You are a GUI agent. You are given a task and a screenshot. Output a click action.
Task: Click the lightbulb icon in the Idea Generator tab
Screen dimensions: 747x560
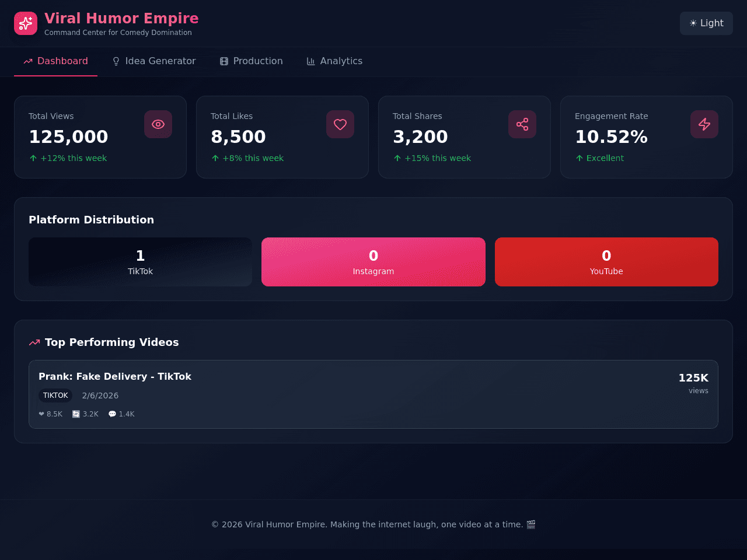pyautogui.click(x=116, y=61)
